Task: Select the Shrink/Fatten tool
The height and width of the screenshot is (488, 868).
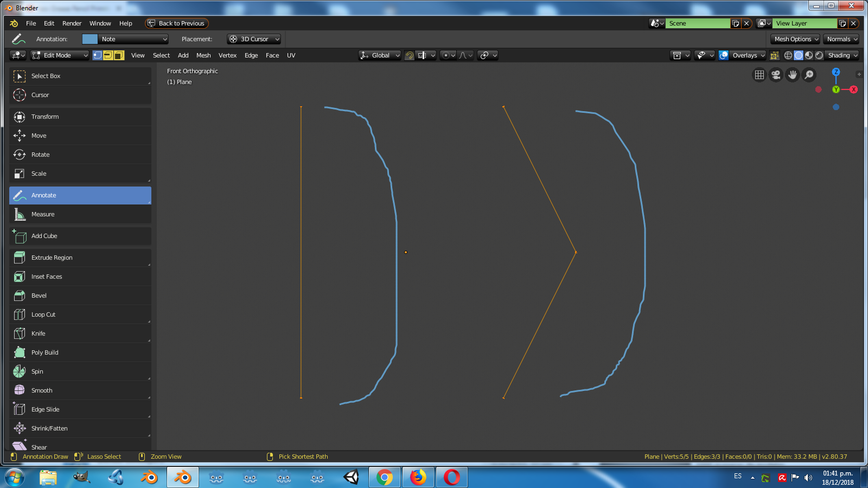Action: pyautogui.click(x=80, y=428)
